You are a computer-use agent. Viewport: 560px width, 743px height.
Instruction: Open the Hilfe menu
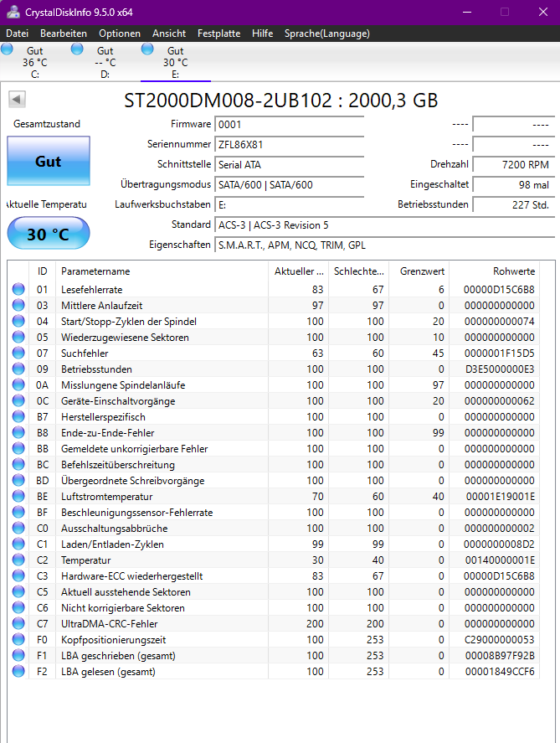(262, 34)
